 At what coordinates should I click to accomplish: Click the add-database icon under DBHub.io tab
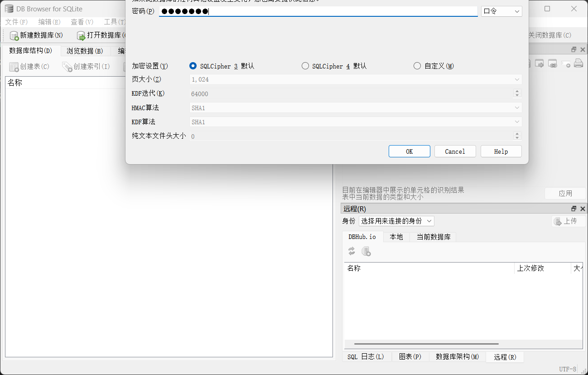point(366,251)
